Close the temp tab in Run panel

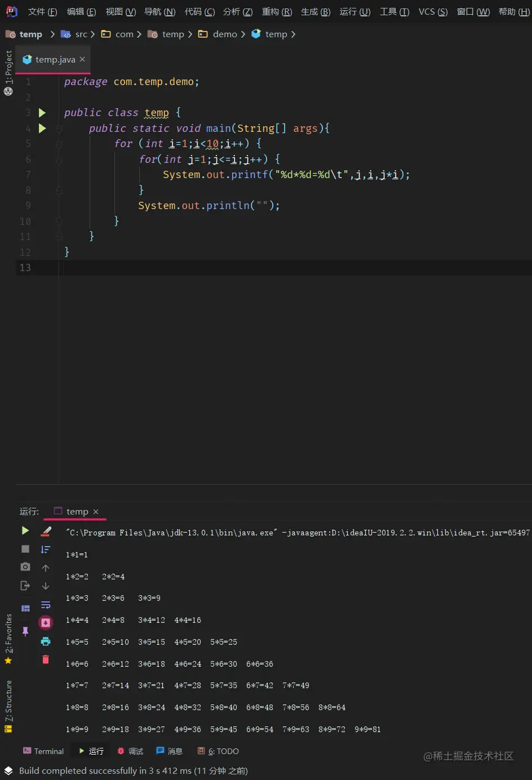pos(96,512)
